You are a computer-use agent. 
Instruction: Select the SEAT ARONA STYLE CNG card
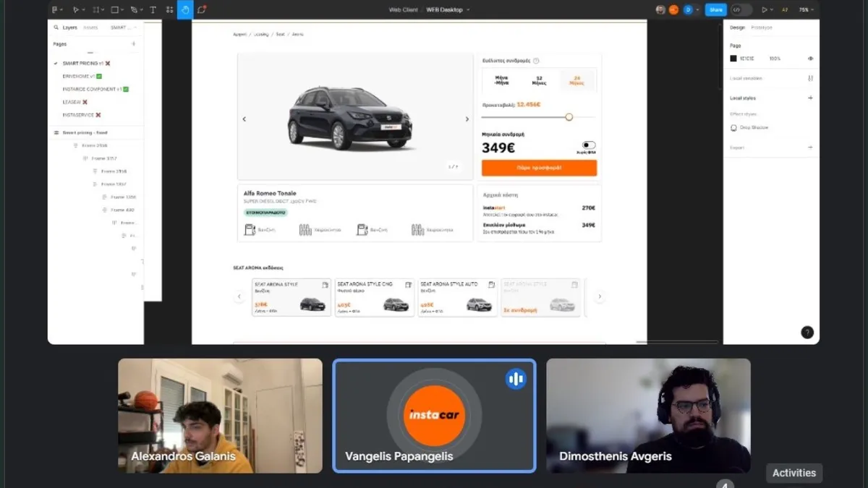coord(374,297)
